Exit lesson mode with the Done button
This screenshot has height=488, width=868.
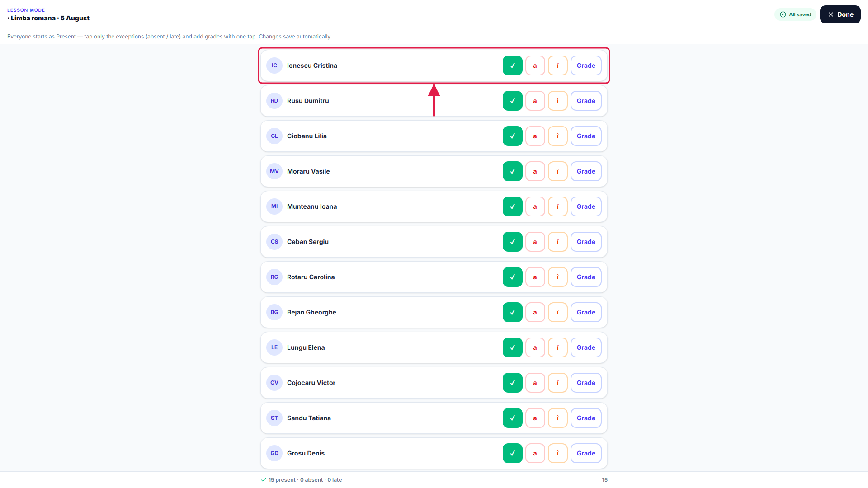(840, 14)
